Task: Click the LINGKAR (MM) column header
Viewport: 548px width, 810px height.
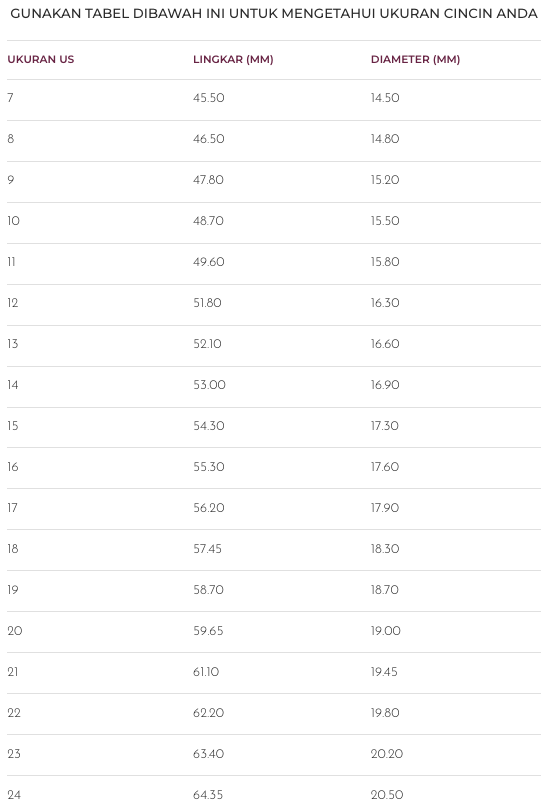Action: click(x=233, y=59)
